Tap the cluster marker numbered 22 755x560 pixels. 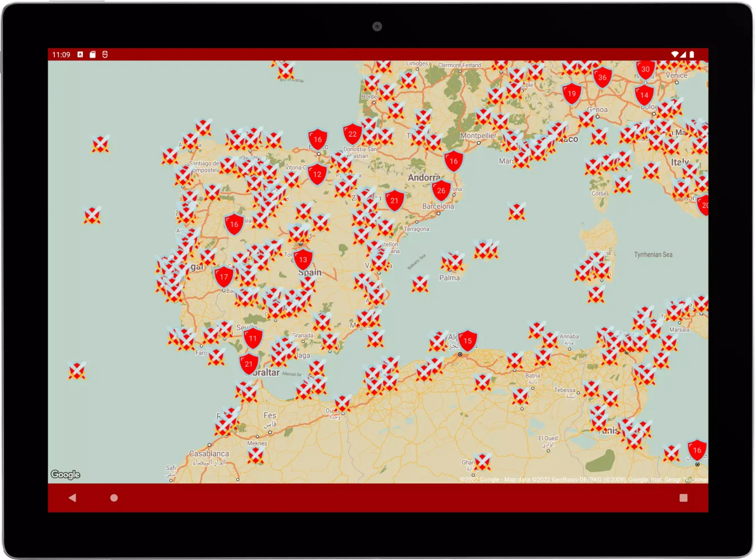(x=352, y=134)
